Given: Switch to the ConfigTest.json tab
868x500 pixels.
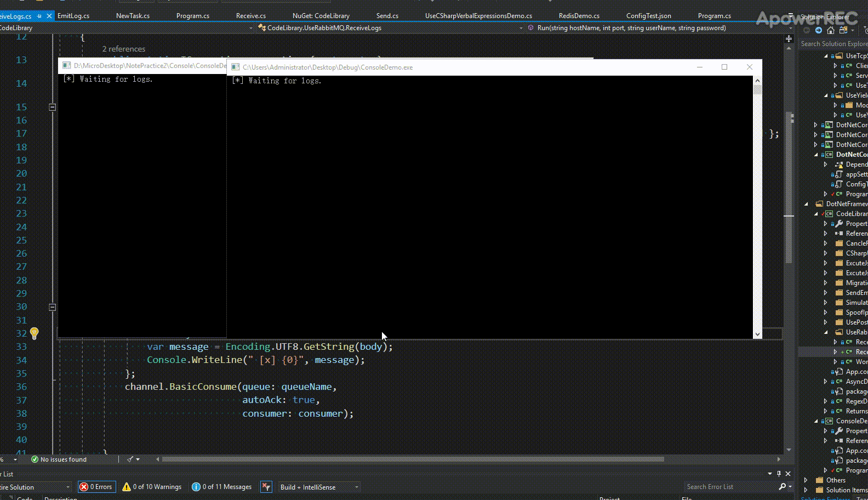Looking at the screenshot, I should click(x=648, y=16).
